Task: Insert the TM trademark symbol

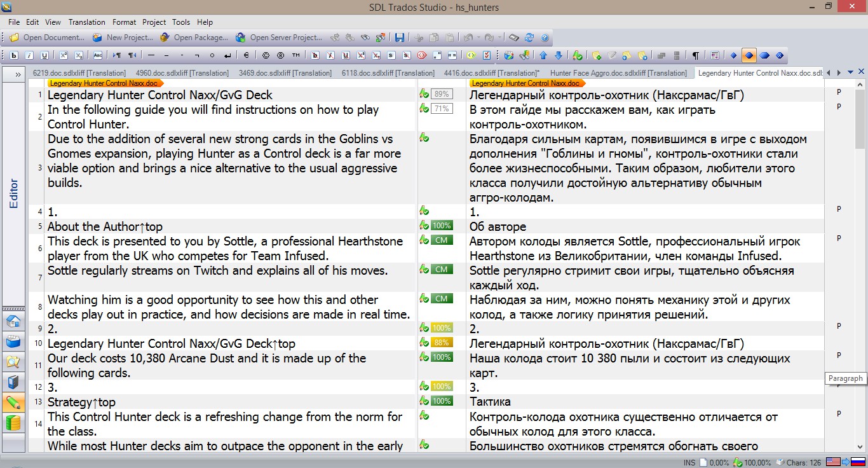Action: point(296,55)
